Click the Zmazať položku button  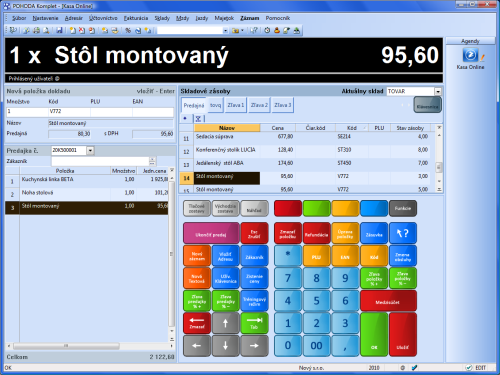tap(288, 233)
